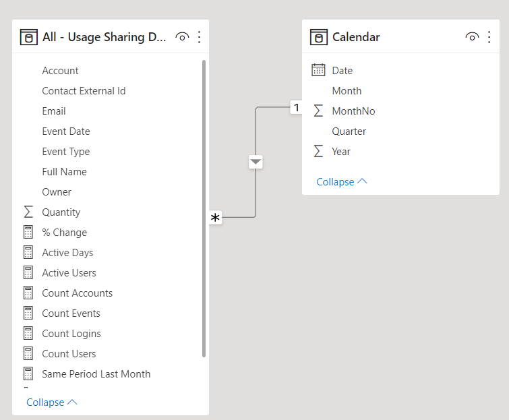Open more options for Calendar table
509x420 pixels.
489,37
